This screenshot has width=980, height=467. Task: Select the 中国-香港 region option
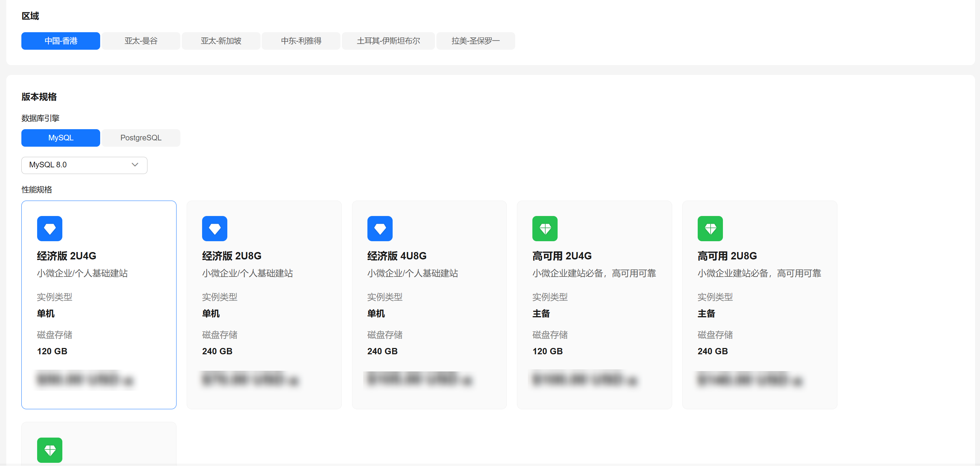[61, 41]
